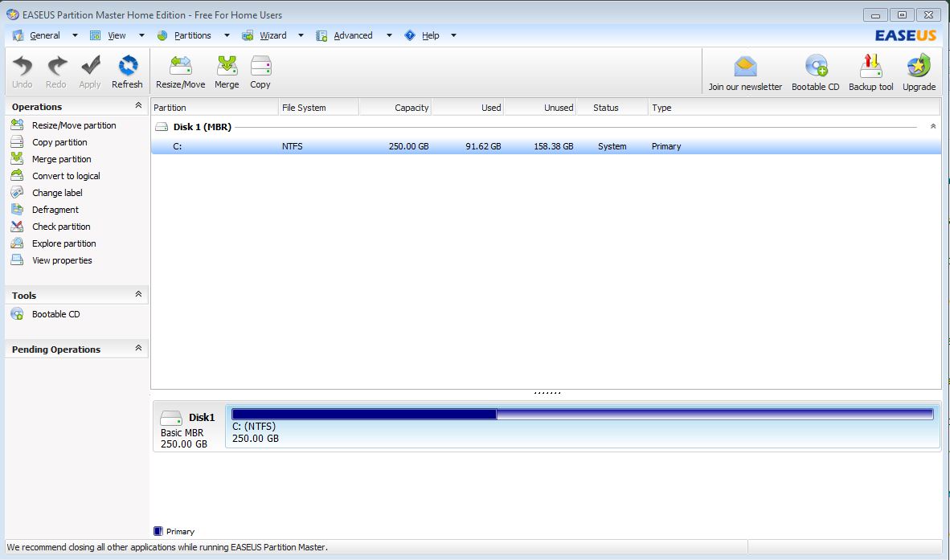Click the Disk1 drive icon in the disk map
The height and width of the screenshot is (560, 950).
[171, 418]
